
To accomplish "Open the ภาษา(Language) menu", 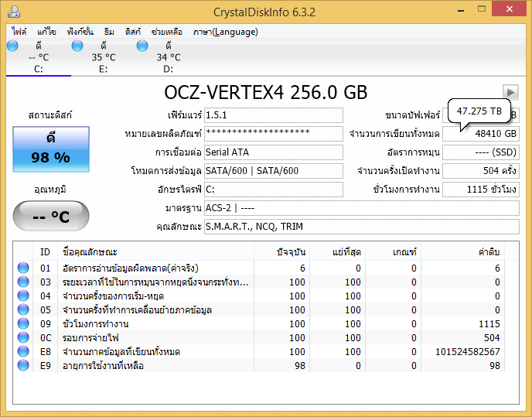I will coord(225,32).
